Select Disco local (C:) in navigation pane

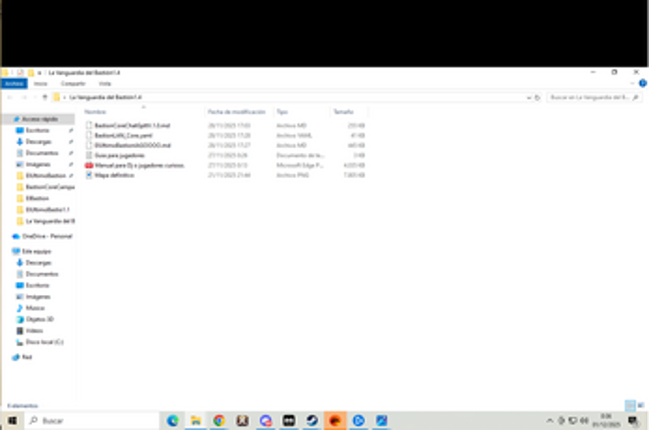(x=44, y=341)
